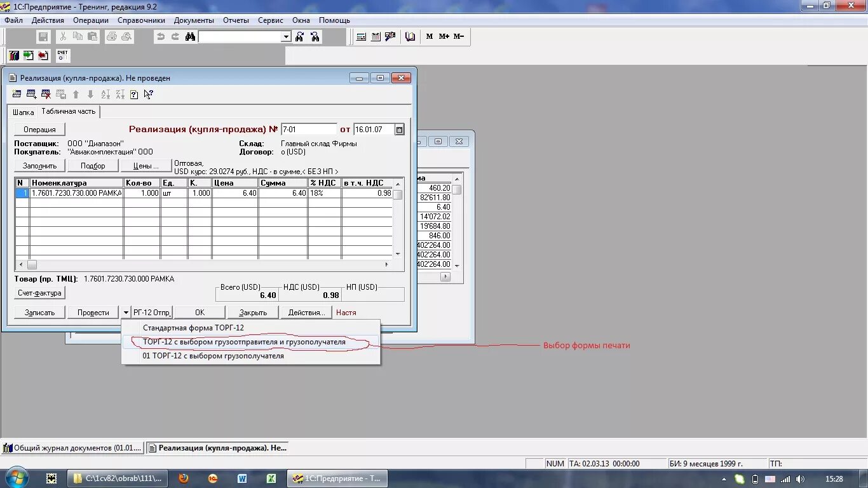Switch to the Табличная часть tab
Viewport: 868px width, 488px height.
pos(69,111)
